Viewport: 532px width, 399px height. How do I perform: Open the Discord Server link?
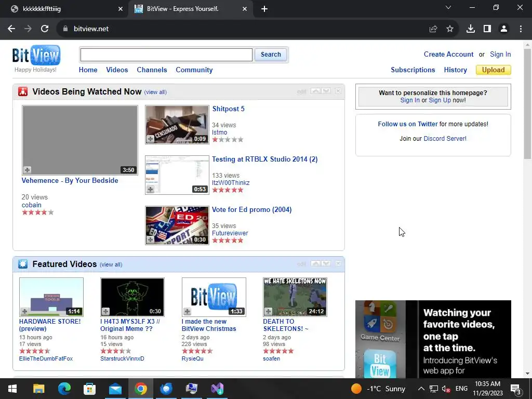(445, 139)
